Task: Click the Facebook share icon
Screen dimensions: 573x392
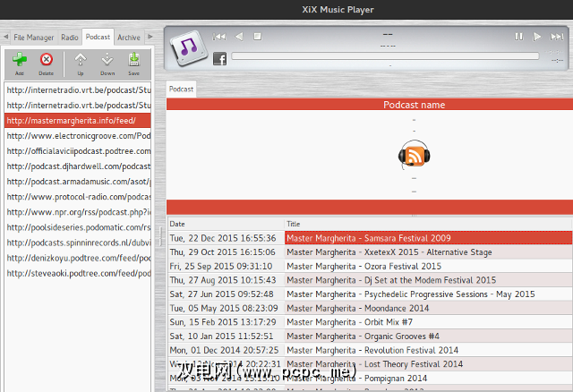Action: pos(219,58)
